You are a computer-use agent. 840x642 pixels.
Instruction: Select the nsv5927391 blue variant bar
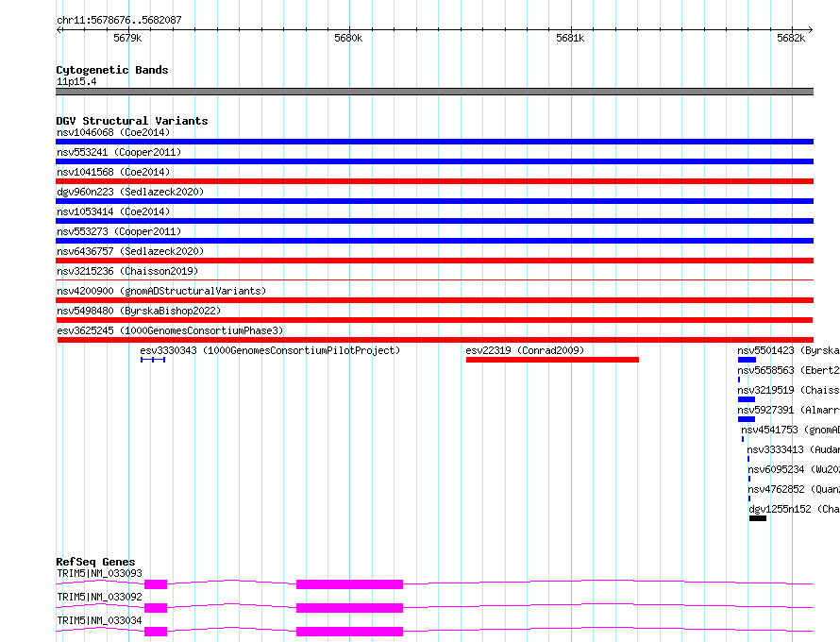tap(747, 419)
